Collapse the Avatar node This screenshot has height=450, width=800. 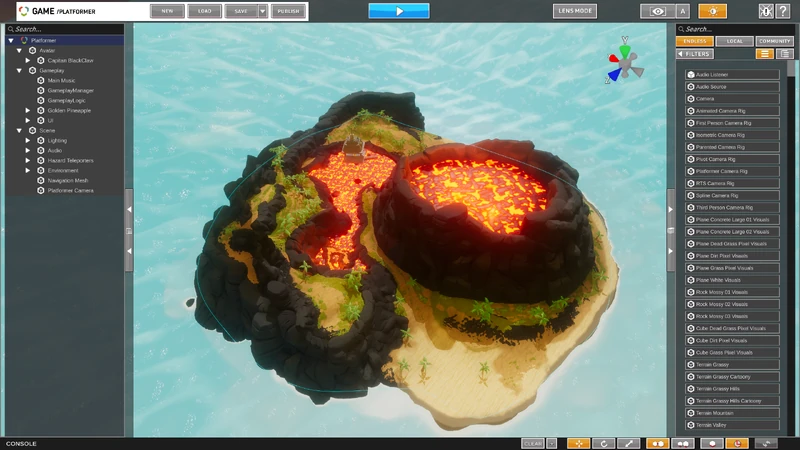tap(19, 51)
